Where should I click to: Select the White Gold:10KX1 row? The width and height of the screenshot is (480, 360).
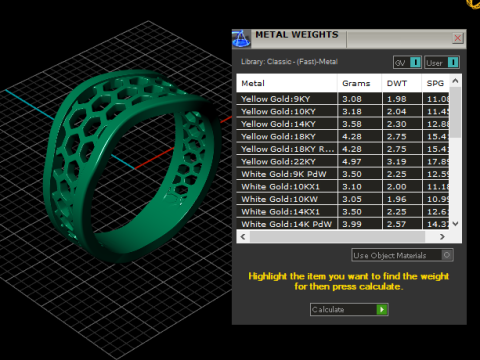click(343, 187)
